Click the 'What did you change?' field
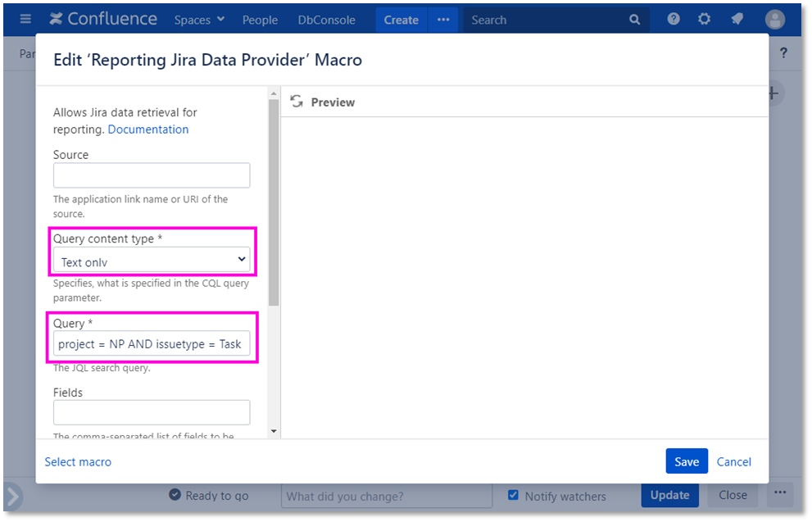 click(x=387, y=496)
